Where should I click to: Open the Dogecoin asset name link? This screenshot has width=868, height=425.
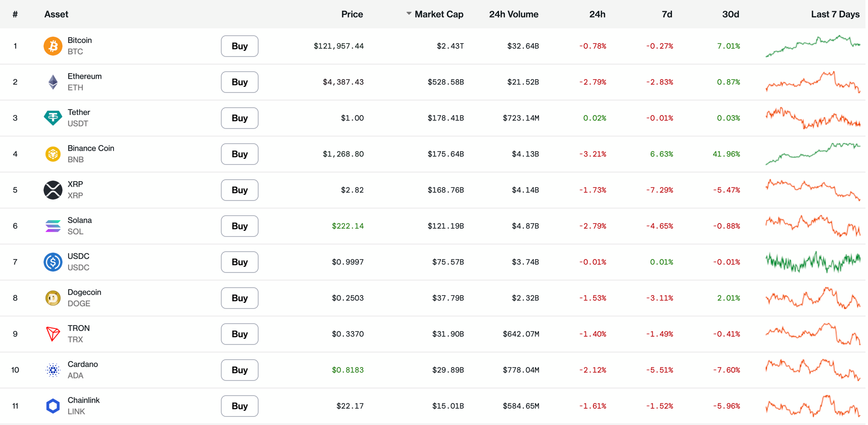tap(85, 292)
